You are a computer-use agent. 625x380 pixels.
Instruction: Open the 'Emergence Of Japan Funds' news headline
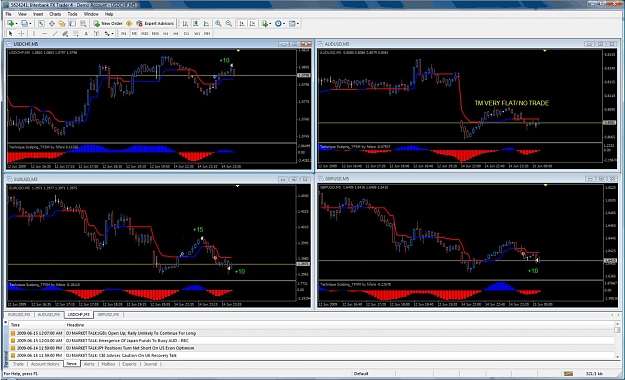click(127, 341)
